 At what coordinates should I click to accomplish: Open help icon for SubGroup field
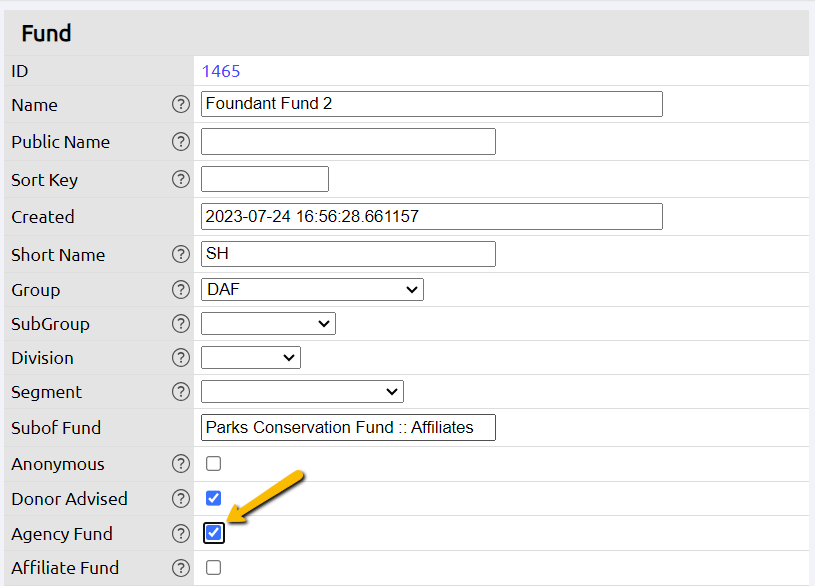pos(181,323)
